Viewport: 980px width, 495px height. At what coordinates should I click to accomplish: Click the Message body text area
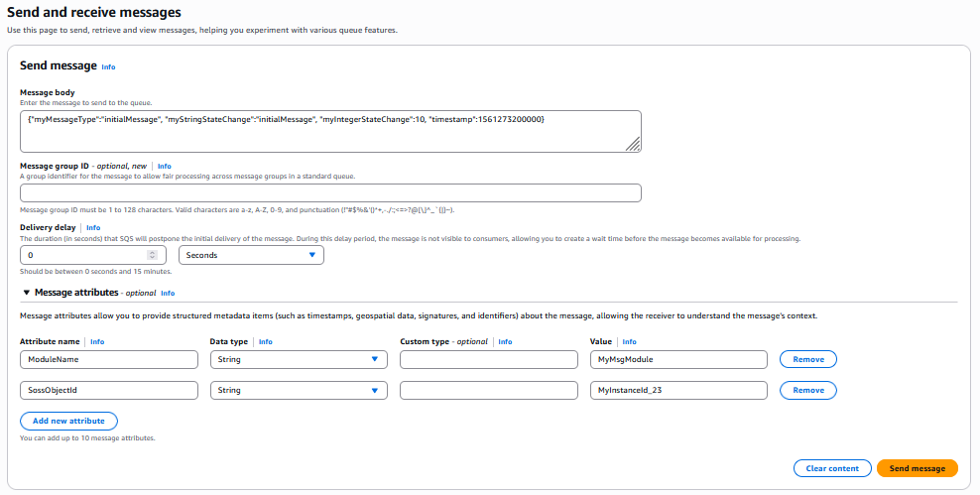[x=330, y=130]
